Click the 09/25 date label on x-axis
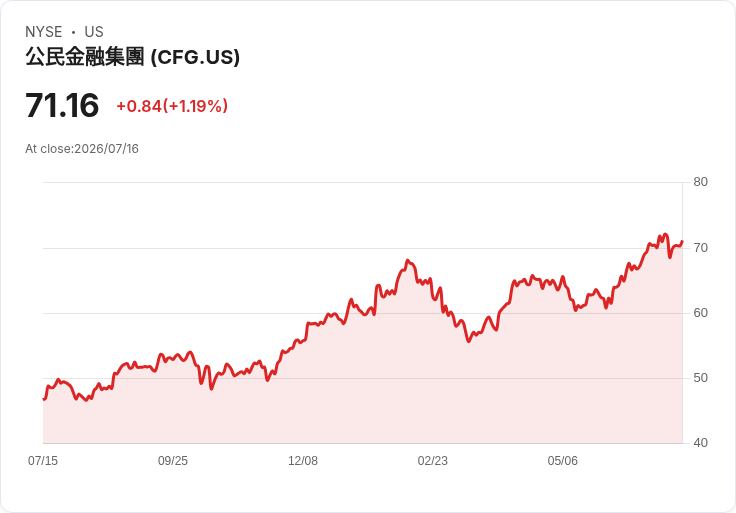The image size is (736, 513). click(x=173, y=461)
